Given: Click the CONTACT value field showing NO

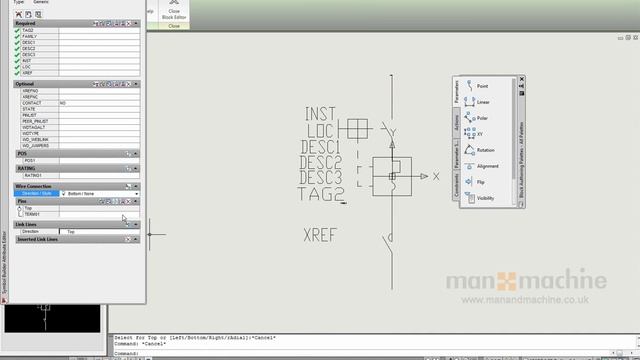Looking at the screenshot, I should (99, 103).
